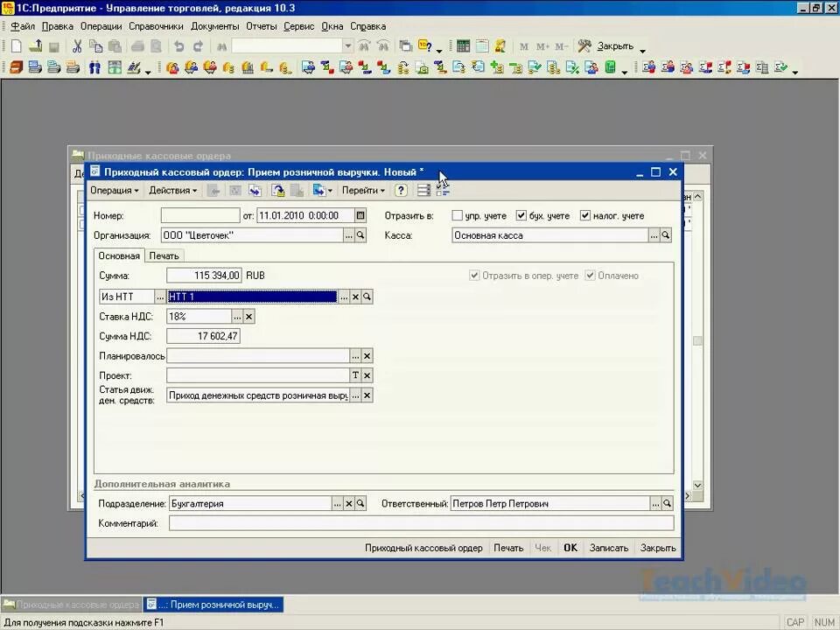Open the Операция dropdown in the form

[115, 190]
